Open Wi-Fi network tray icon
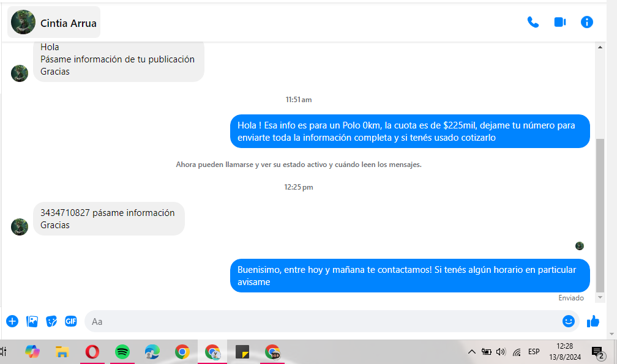 coord(517,352)
